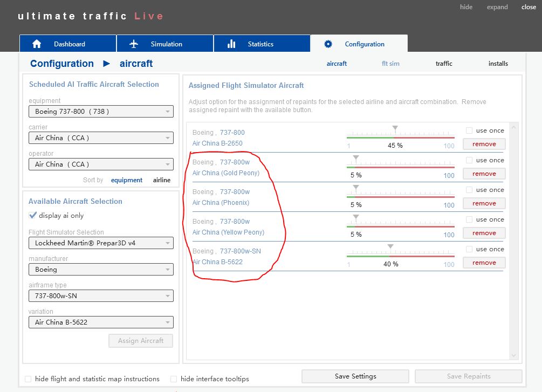Remove the Air China (Yellow Peony) repaint
This screenshot has height=392, width=542.
484,233
